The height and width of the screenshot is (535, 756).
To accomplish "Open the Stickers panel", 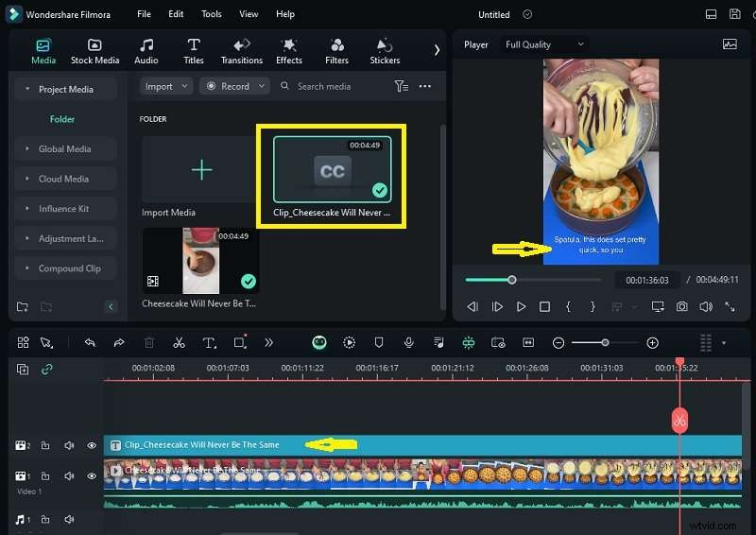I will click(x=384, y=51).
